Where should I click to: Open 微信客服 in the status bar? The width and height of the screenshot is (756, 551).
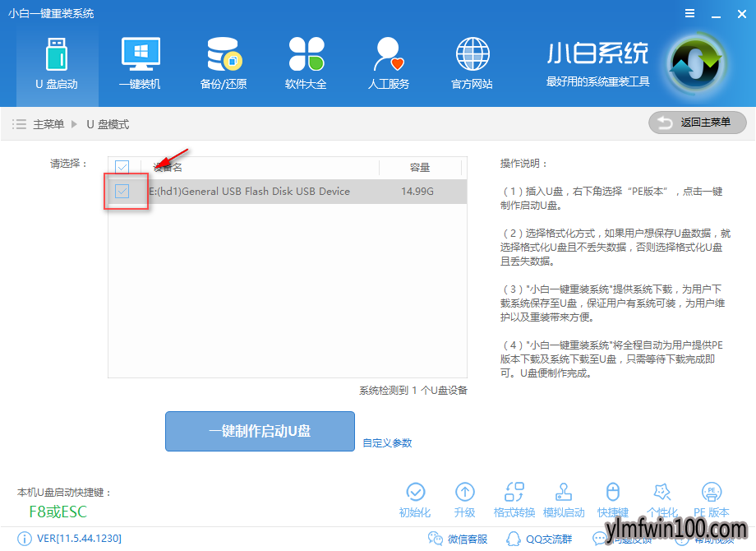458,539
